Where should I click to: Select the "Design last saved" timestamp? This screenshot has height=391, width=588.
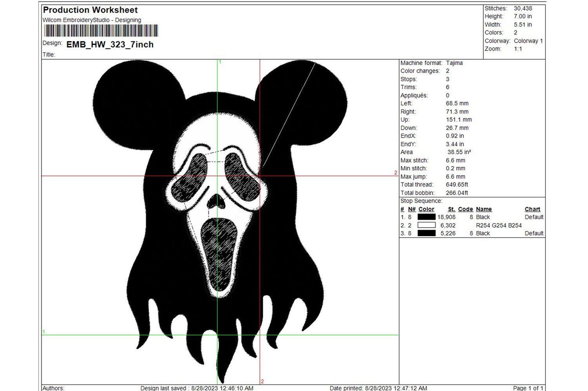coord(197,388)
